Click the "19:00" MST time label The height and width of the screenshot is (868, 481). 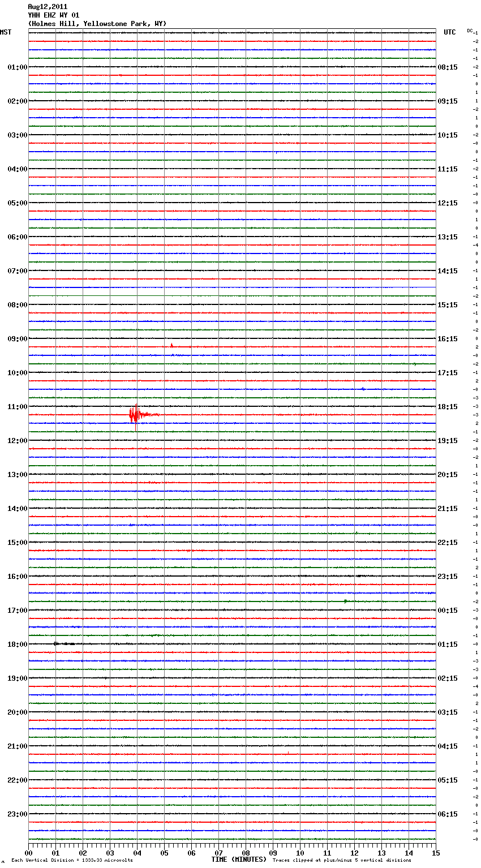pyautogui.click(x=17, y=678)
